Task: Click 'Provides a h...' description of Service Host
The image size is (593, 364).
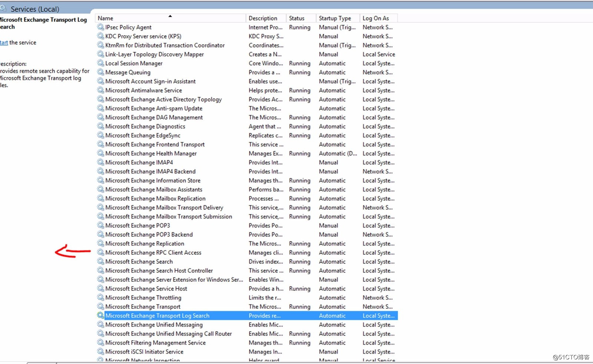Action: point(266,288)
